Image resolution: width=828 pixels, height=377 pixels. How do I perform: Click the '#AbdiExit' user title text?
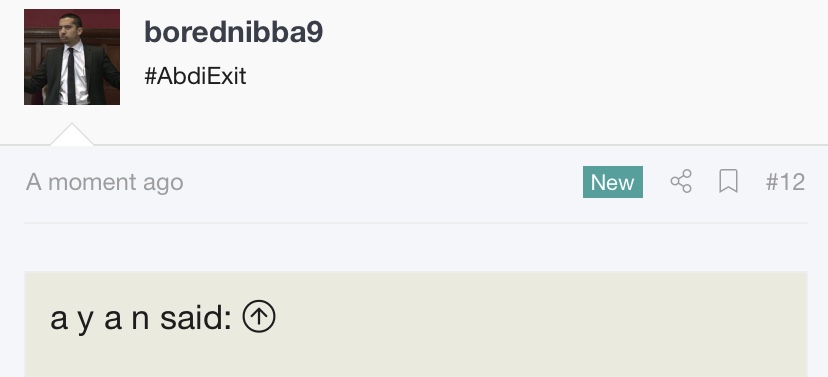pyautogui.click(x=195, y=77)
